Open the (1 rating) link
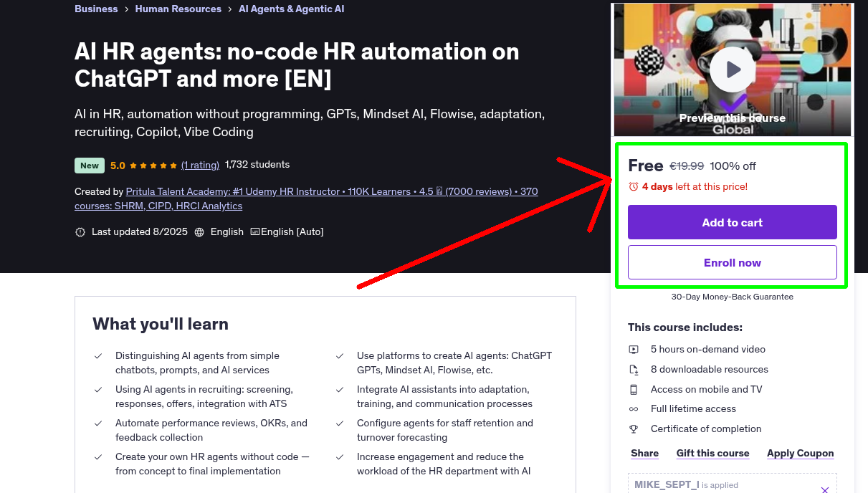The height and width of the screenshot is (493, 868). pos(200,165)
